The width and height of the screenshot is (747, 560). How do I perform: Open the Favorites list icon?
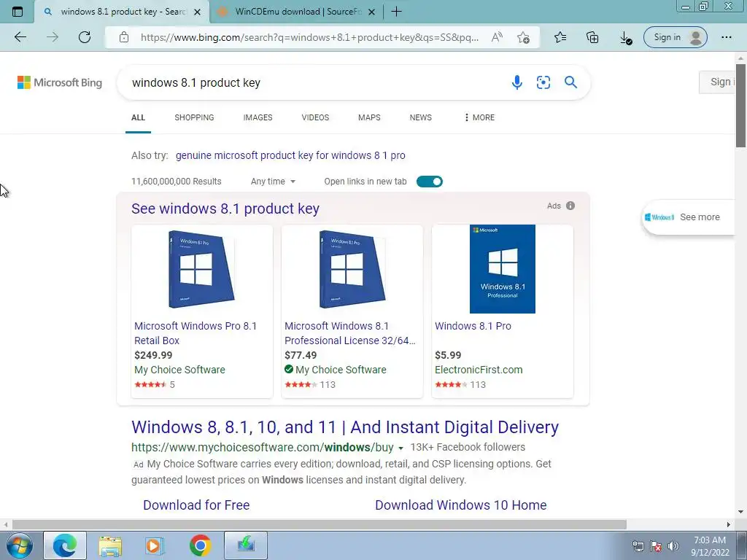point(560,37)
